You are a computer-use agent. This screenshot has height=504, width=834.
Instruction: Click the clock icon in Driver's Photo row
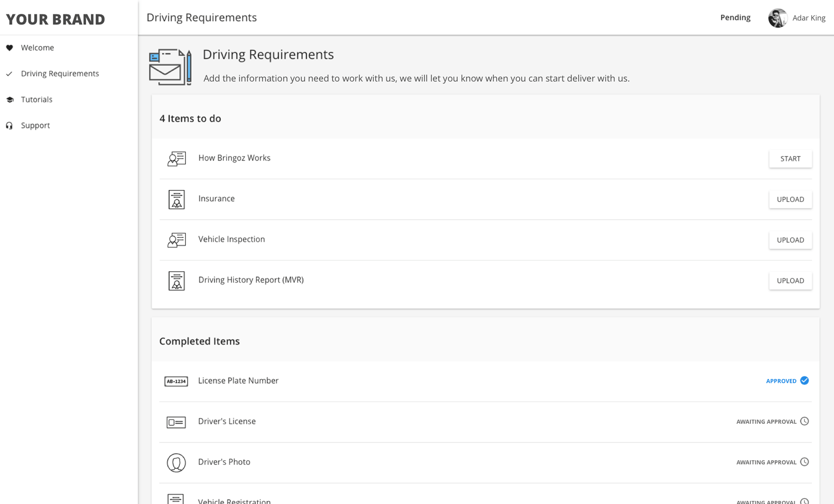pyautogui.click(x=805, y=462)
